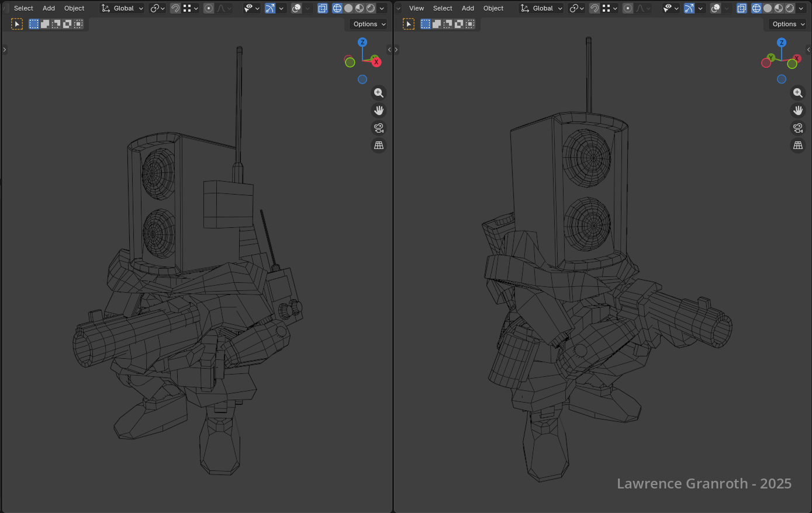This screenshot has width=812, height=513.
Task: Toggle X-ray mode in right viewport
Action: (742, 8)
